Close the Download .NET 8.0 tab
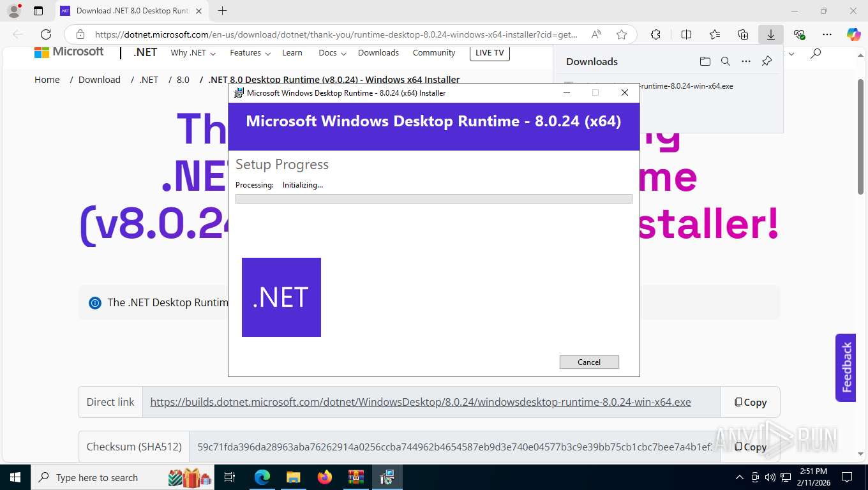 (x=198, y=11)
